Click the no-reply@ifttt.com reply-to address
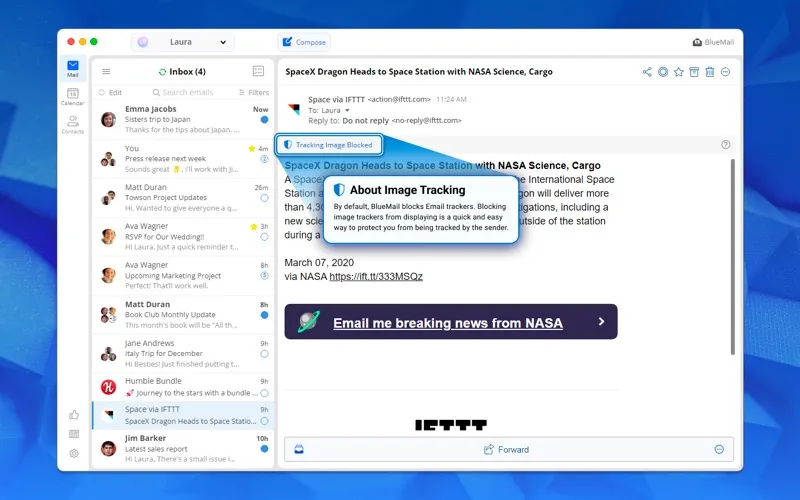The image size is (800, 500). click(427, 120)
